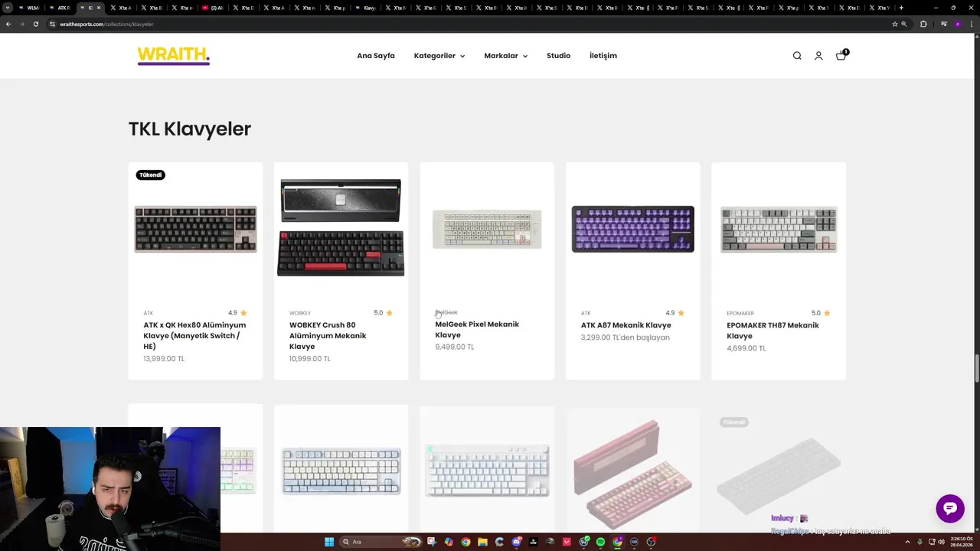Image resolution: width=980 pixels, height=551 pixels.
Task: Click the zoom magnifier in address bar
Action: tap(904, 24)
